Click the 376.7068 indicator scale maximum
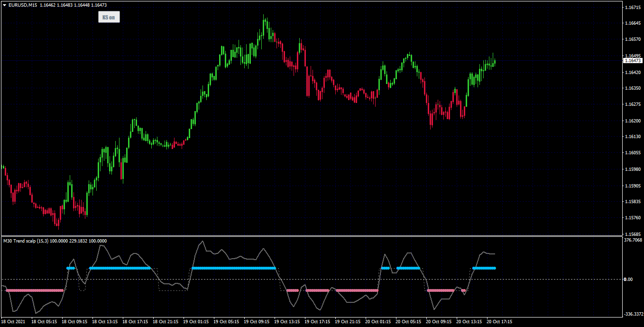The height and width of the screenshot is (327, 644). point(633,240)
